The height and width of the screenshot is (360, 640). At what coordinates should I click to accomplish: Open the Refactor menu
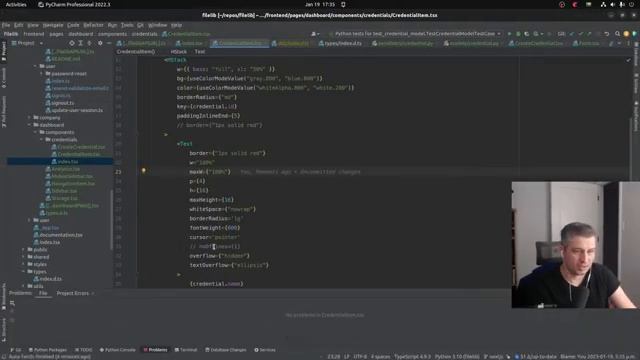click(x=93, y=25)
